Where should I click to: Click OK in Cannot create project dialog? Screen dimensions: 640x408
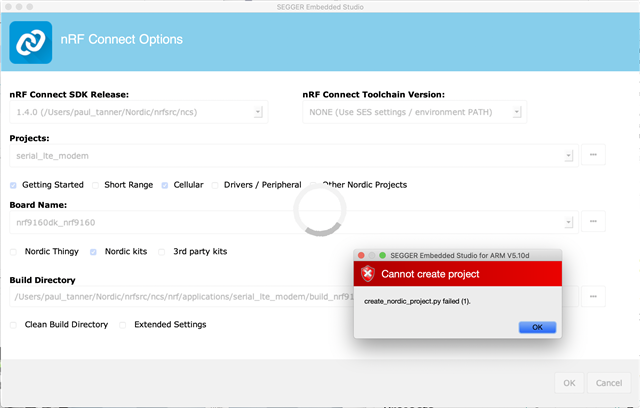pyautogui.click(x=537, y=327)
